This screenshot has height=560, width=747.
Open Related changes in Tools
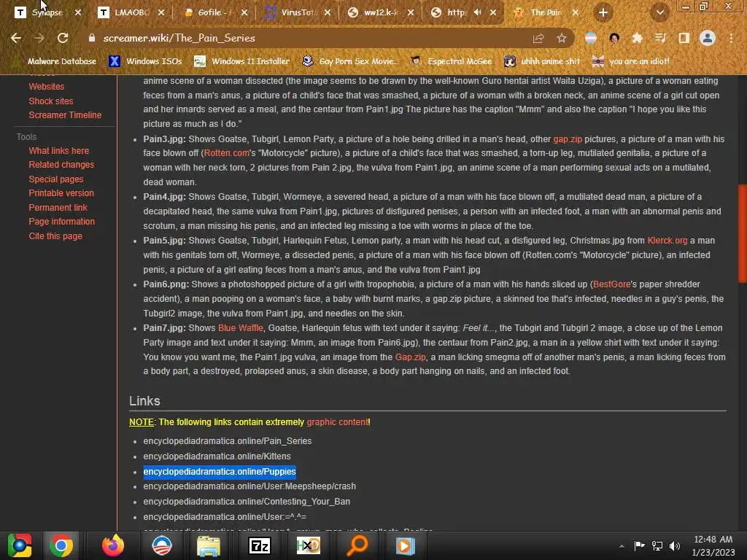(x=61, y=165)
